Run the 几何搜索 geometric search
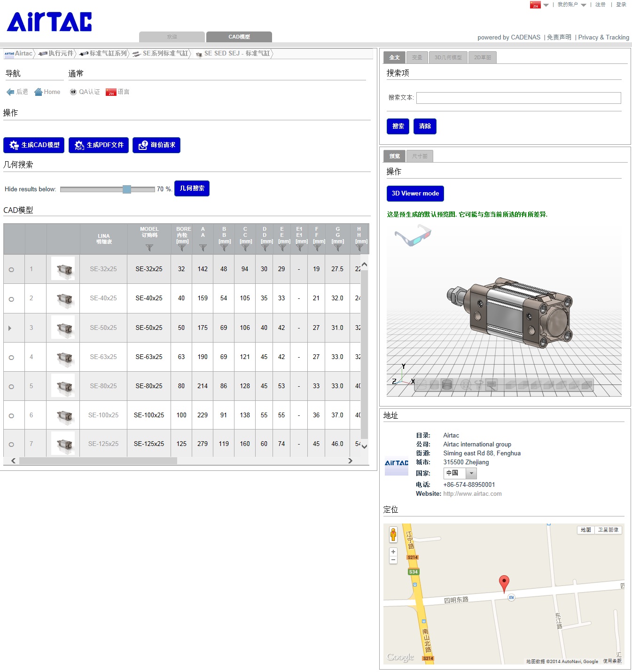This screenshot has height=672, width=632. [x=192, y=188]
